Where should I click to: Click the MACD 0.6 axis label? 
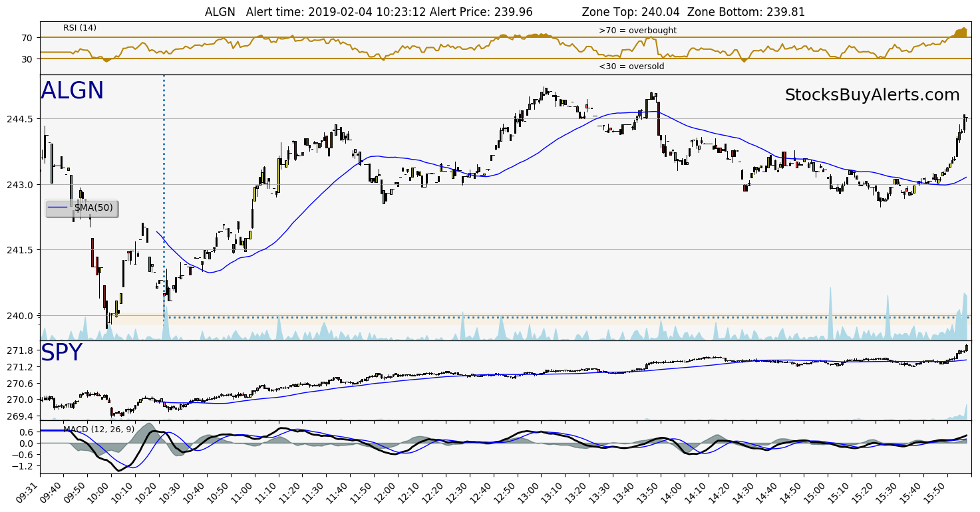(x=27, y=431)
